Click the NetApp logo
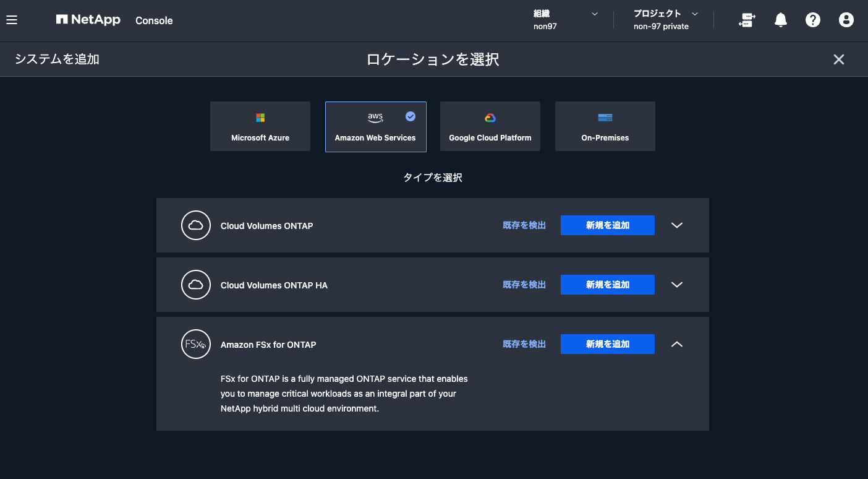Screen dimensions: 868x479 coord(88,20)
